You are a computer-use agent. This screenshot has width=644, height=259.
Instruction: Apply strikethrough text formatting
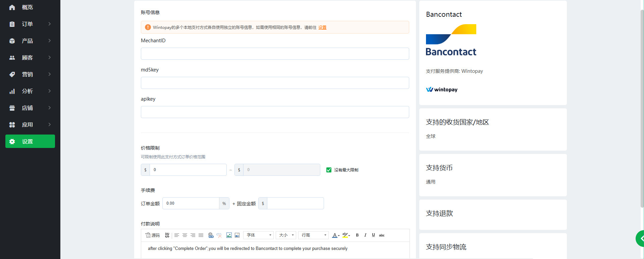pos(382,235)
